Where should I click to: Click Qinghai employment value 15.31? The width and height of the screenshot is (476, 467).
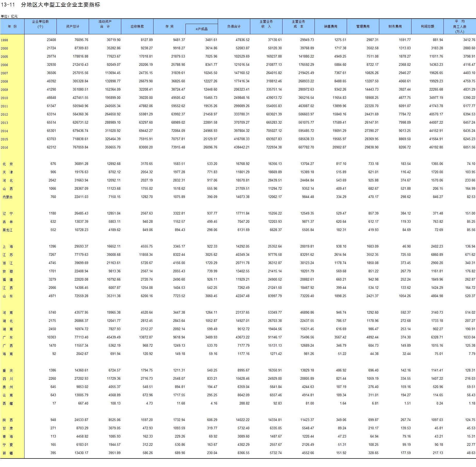click(x=471, y=436)
